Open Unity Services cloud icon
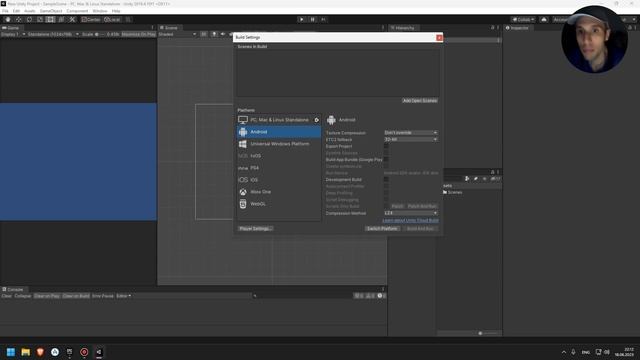The width and height of the screenshot is (640, 360). 544,20
